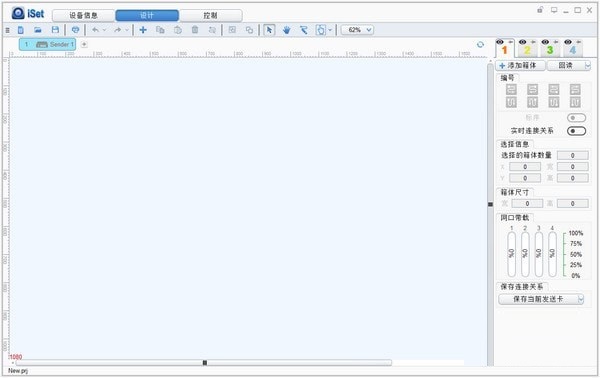Click port 1 load bar in 网口带载
600x378 pixels.
(x=511, y=254)
